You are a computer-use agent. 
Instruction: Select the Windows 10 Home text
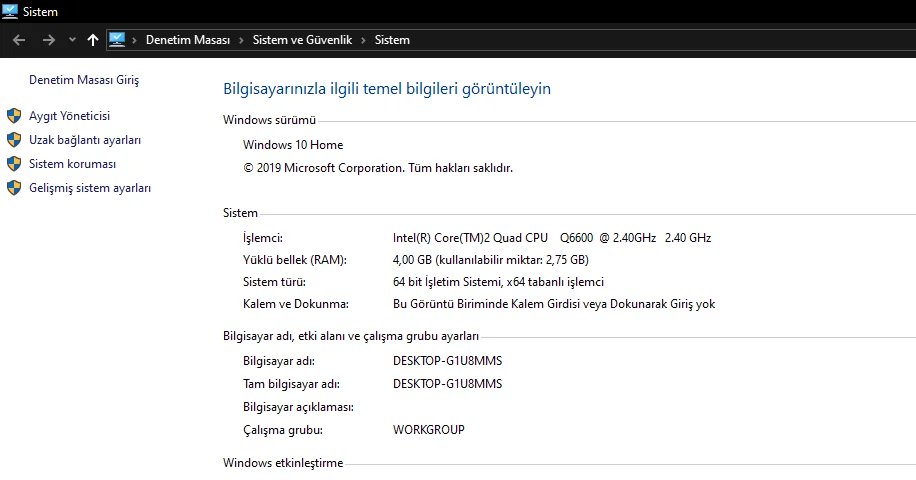pos(293,145)
